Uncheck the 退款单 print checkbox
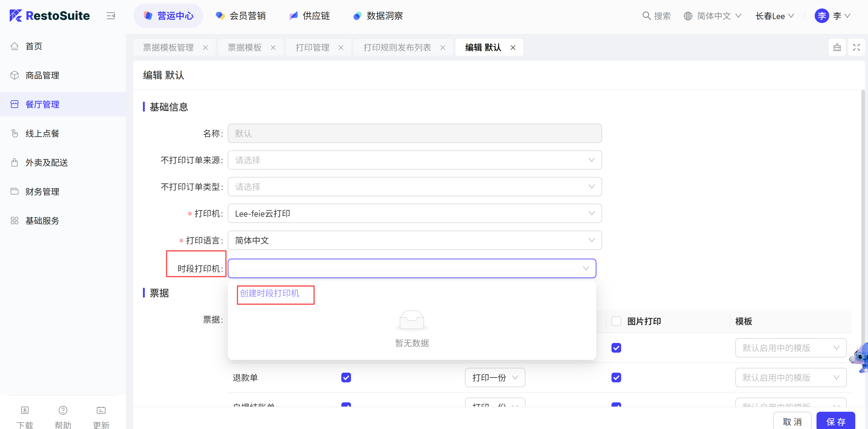The image size is (868, 429). coord(346,377)
